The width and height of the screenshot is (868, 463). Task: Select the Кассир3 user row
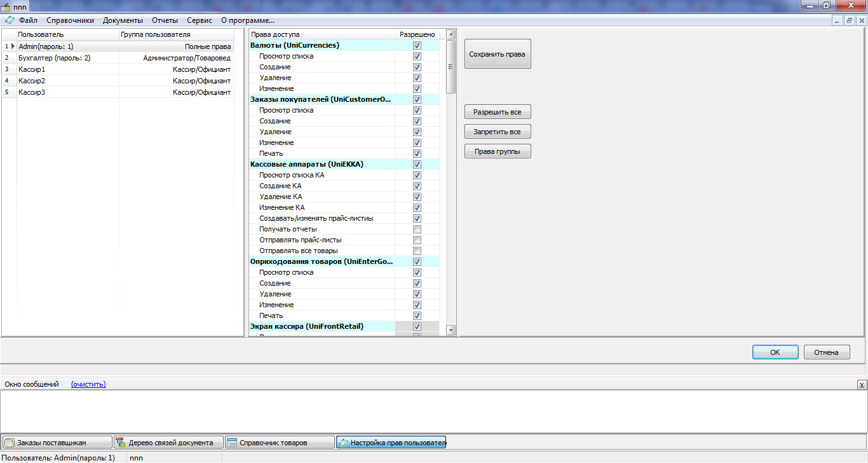[118, 92]
